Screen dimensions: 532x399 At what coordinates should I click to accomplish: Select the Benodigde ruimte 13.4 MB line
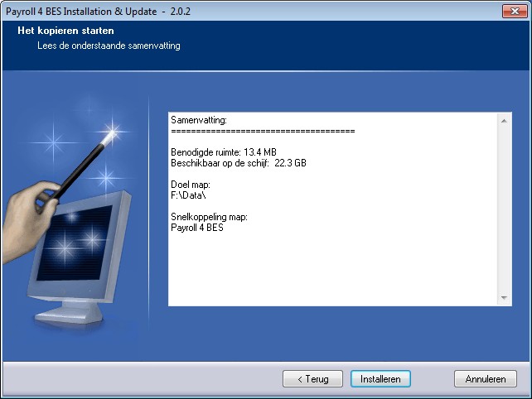tap(224, 153)
